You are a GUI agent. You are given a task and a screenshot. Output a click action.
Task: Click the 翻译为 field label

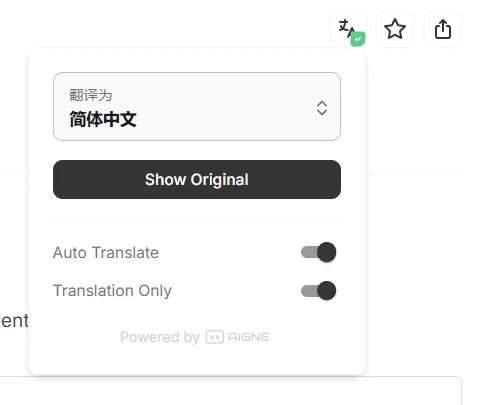[x=91, y=95]
